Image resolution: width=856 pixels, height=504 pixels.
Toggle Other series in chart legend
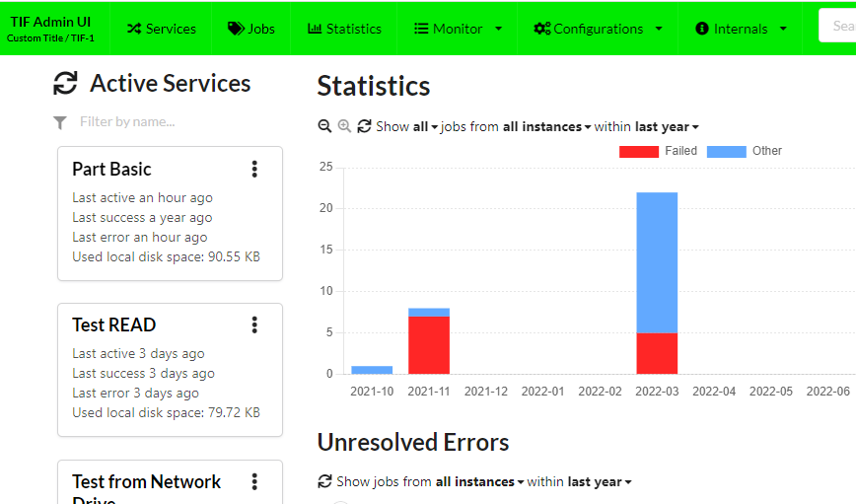tap(745, 151)
